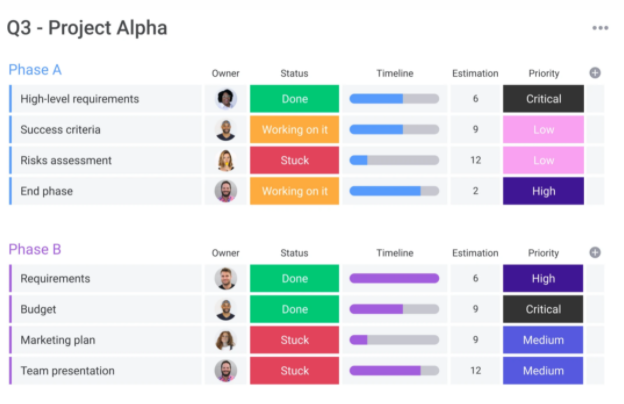The height and width of the screenshot is (404, 624).
Task: Open owner avatar on Team presentation row
Action: (226, 371)
